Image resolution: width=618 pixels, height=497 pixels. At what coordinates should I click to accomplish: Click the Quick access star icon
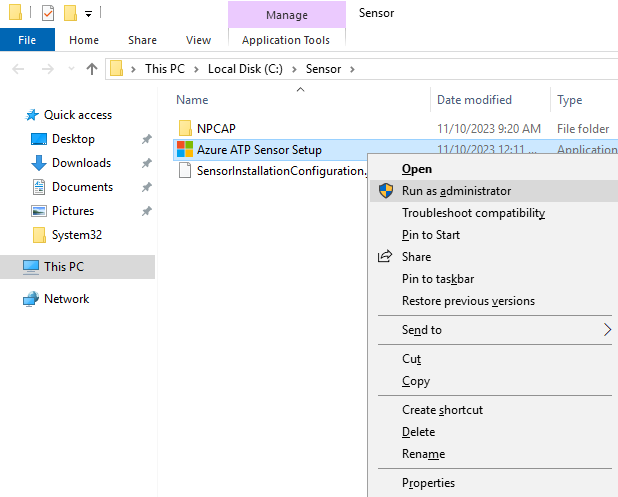[32, 115]
